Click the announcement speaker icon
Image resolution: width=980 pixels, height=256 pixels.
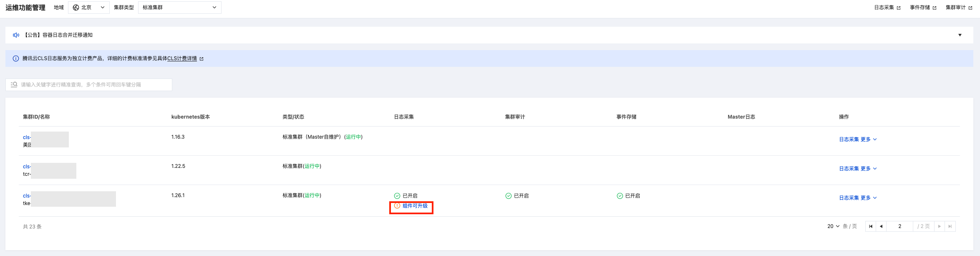(16, 35)
